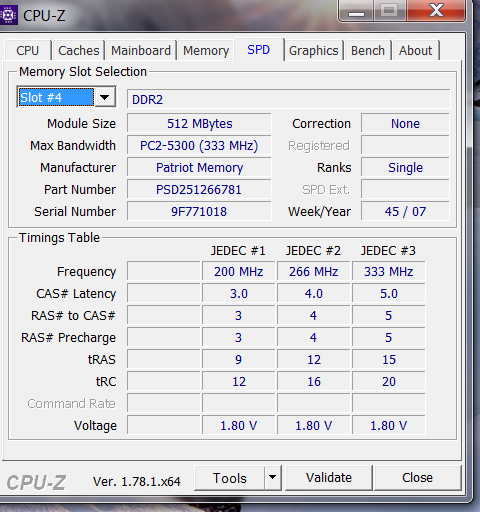Click the RAS# to CAS# label
Viewport: 480px width, 512px height.
pos(73,316)
